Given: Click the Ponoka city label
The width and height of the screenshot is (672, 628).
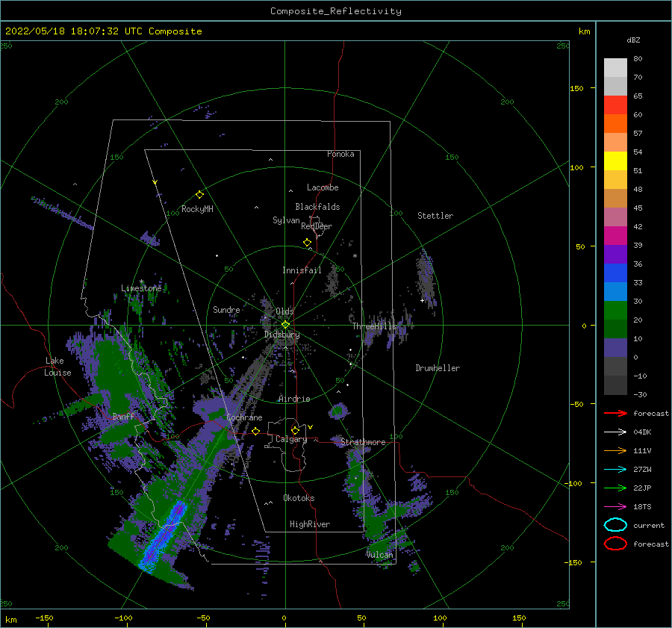Looking at the screenshot, I should (340, 154).
